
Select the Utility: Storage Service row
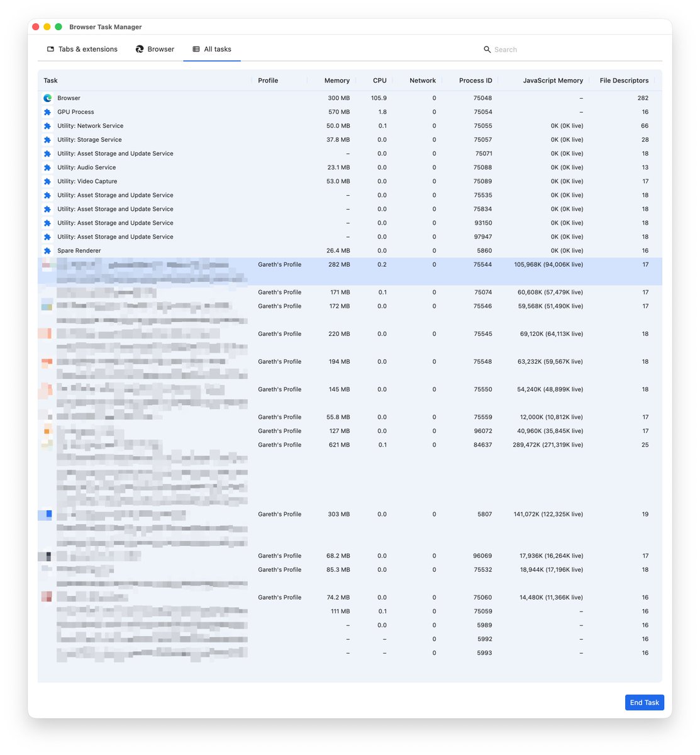[x=350, y=140]
